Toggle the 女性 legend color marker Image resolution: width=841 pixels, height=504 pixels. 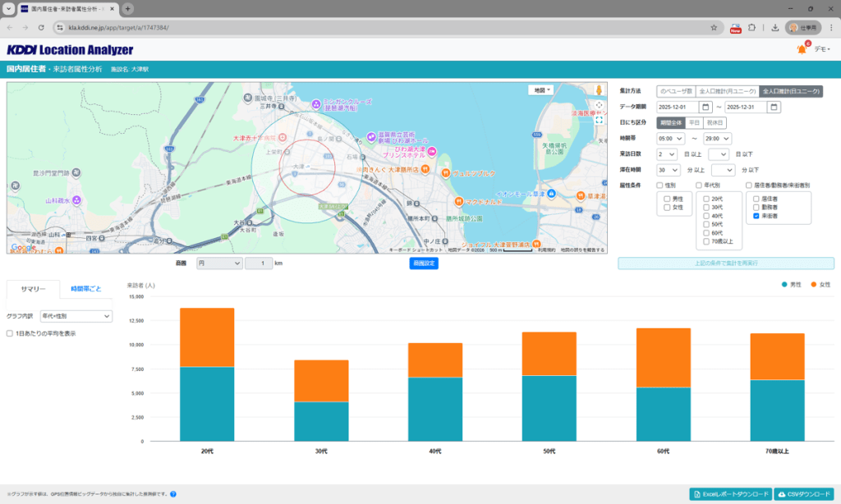(813, 284)
